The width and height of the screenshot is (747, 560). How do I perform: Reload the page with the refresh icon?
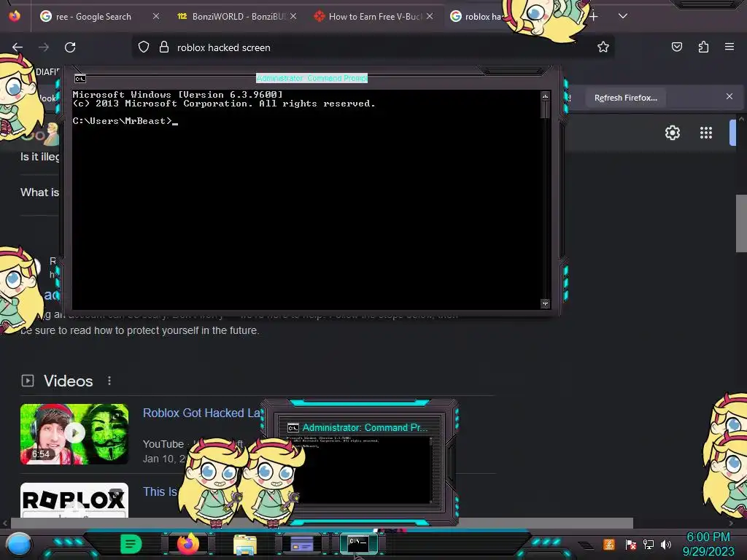70,47
